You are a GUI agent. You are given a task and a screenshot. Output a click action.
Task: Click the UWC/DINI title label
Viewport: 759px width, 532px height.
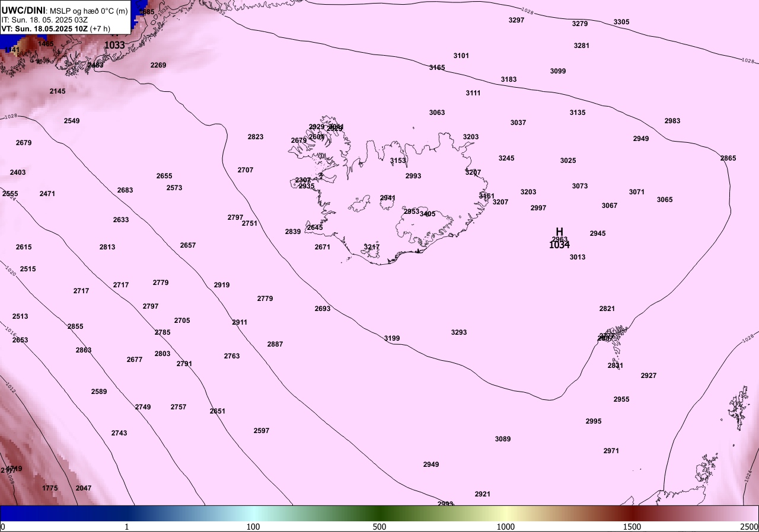[x=23, y=10]
